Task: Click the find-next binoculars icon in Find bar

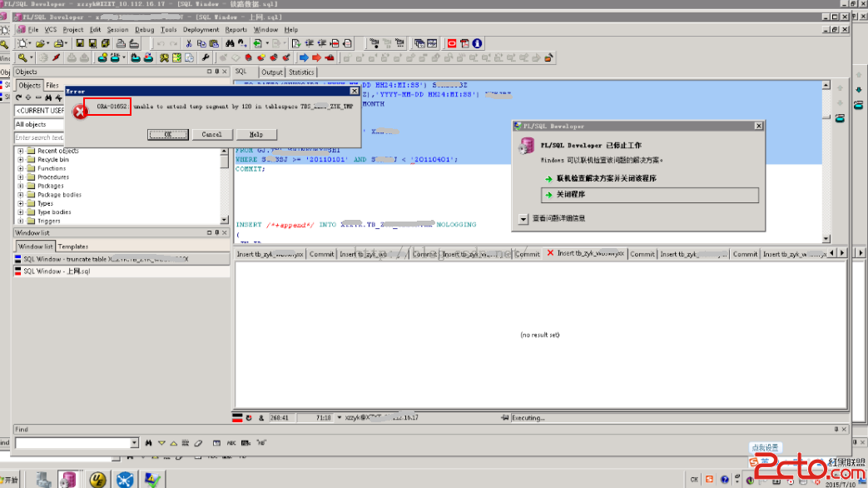Action: coord(148,443)
